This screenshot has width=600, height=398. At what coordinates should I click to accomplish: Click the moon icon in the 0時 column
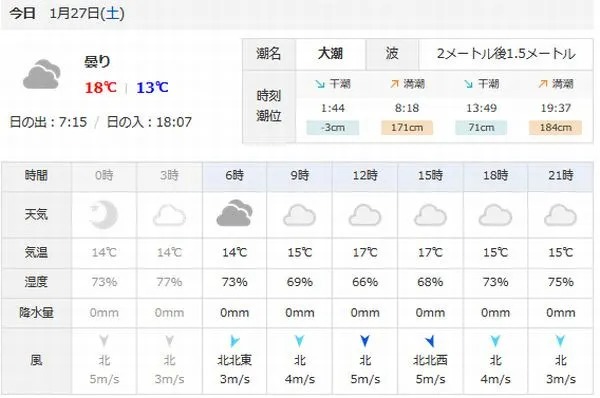(104, 215)
